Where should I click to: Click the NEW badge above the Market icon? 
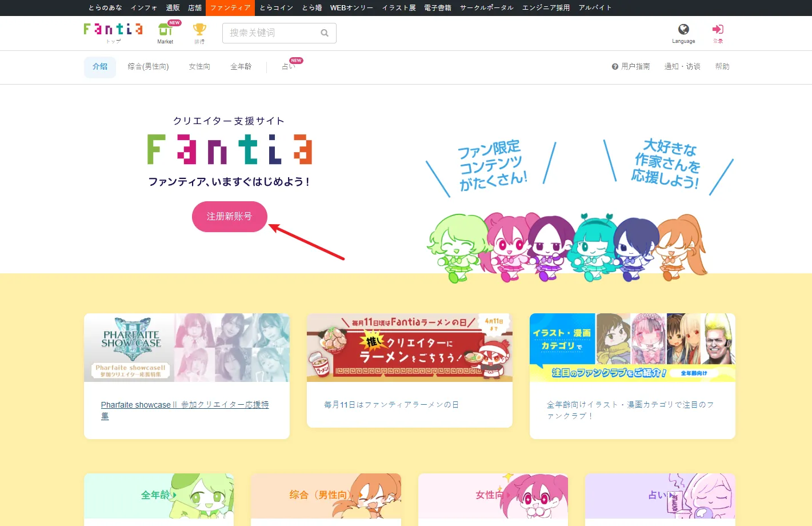click(173, 22)
